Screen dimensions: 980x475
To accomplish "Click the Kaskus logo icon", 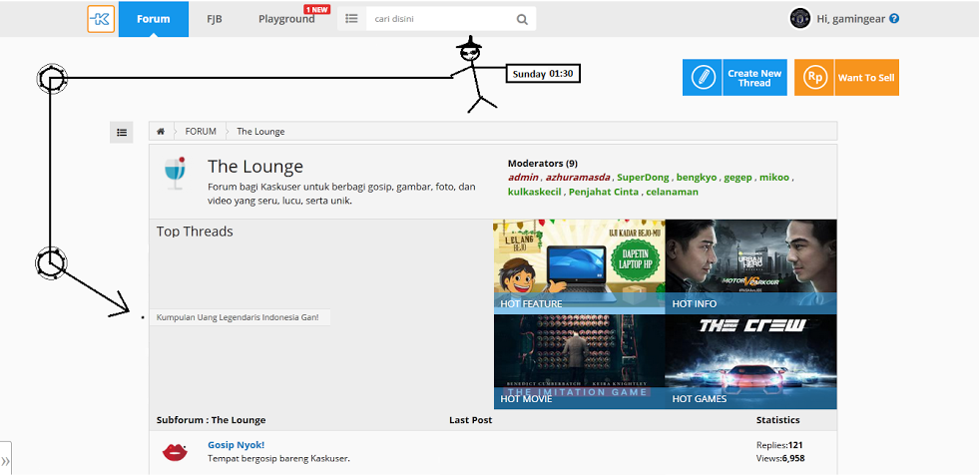I will tap(101, 19).
